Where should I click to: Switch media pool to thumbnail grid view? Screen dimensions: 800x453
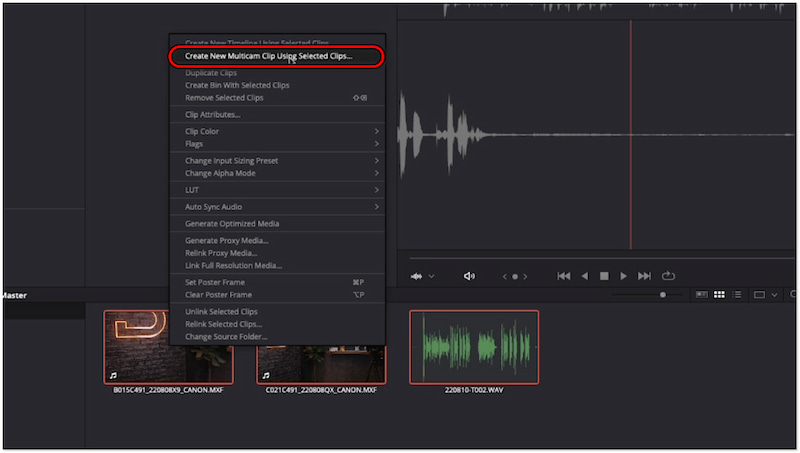(x=719, y=295)
